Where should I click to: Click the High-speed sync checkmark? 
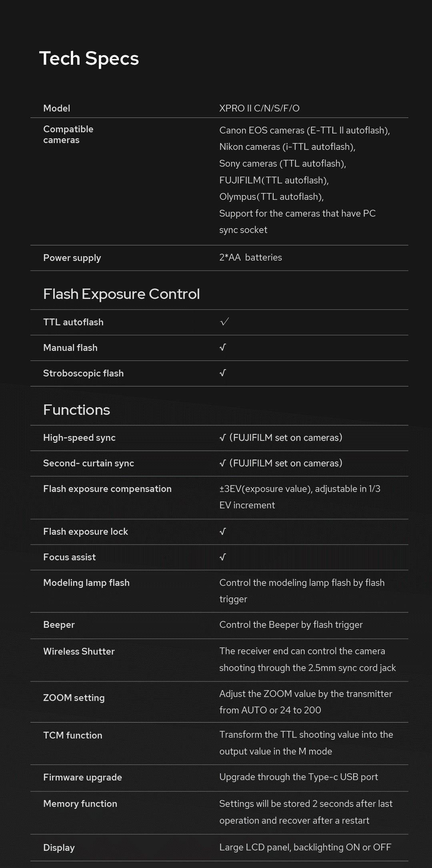click(223, 438)
